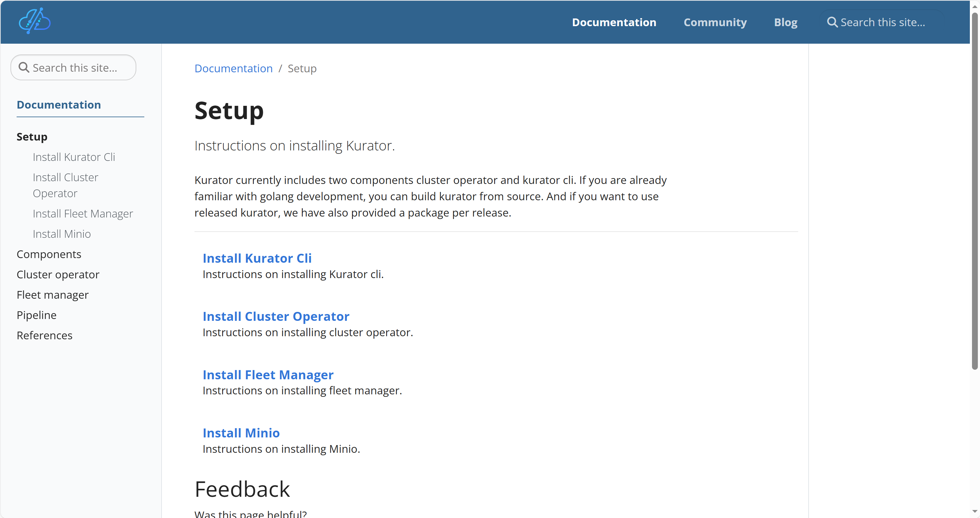
Task: Open Install Kurator Cli main link
Action: (257, 258)
